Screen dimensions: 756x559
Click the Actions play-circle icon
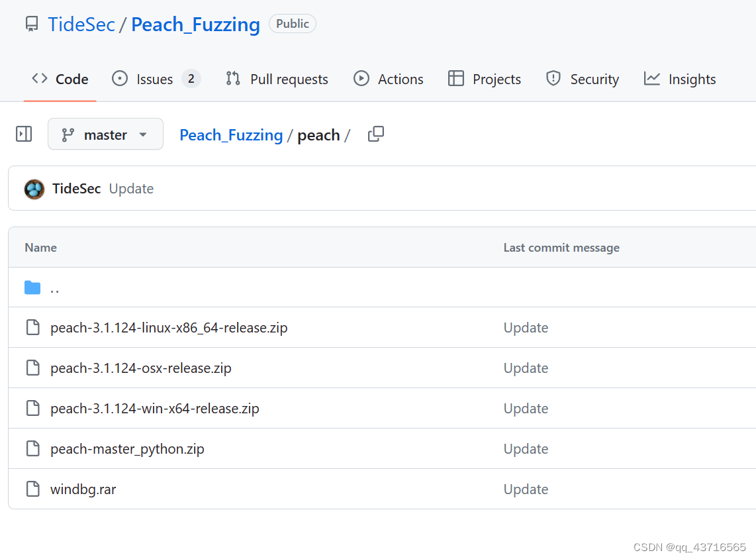click(361, 78)
